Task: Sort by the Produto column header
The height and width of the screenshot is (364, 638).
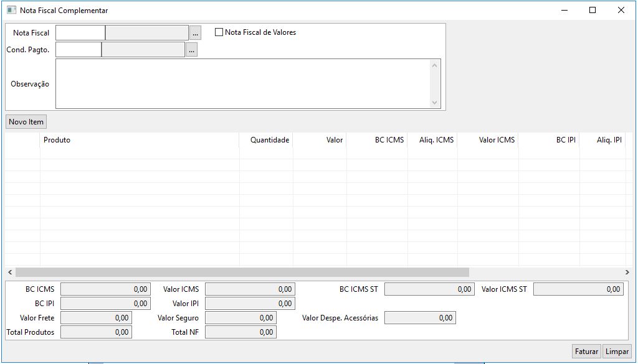Action: click(x=140, y=140)
